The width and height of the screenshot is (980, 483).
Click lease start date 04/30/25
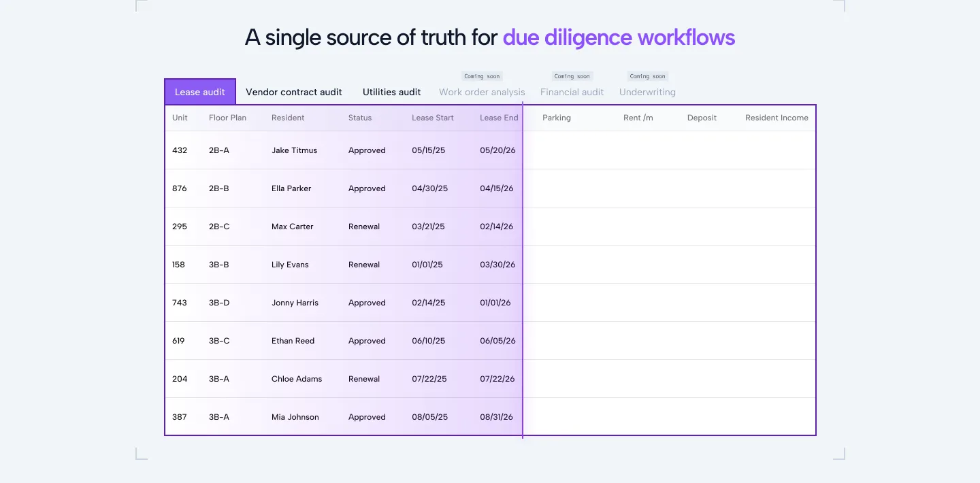429,188
